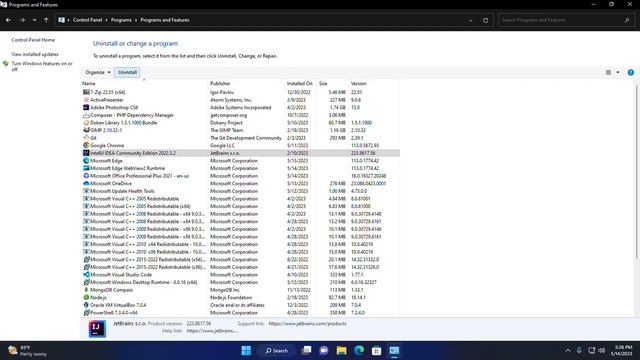
Task: Open the help question mark icon
Action: pos(631,72)
